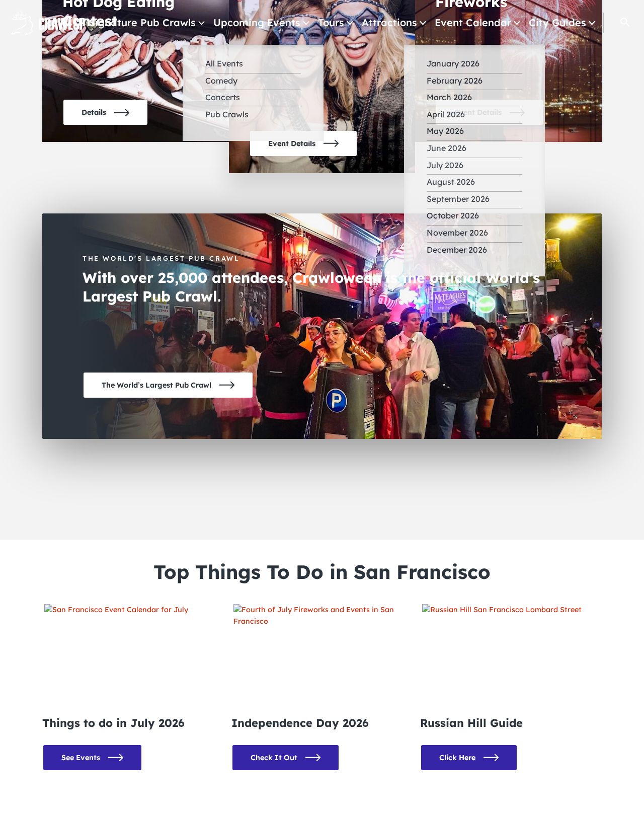Click The World's Largest Pub Crawl button
644x813 pixels.
point(168,385)
